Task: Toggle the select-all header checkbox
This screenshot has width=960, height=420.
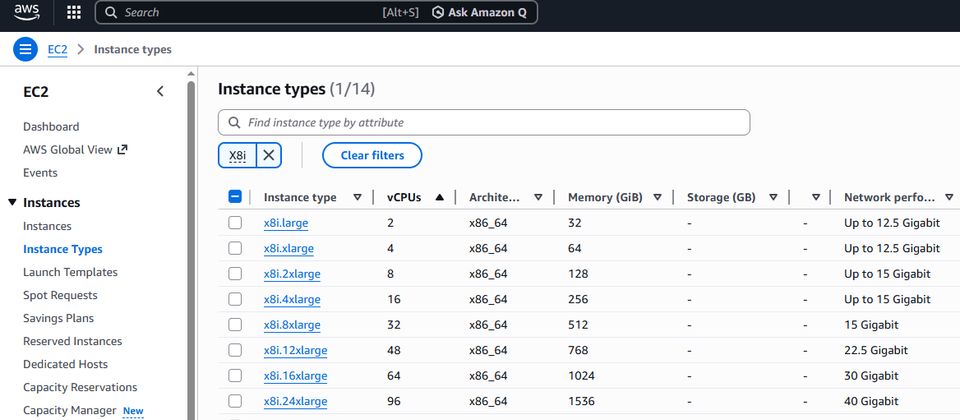Action: [x=235, y=197]
